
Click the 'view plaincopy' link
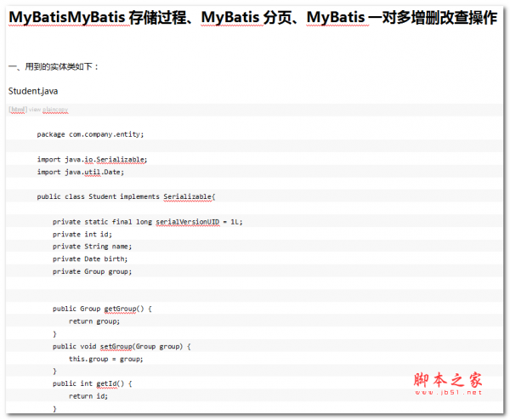tap(48, 110)
